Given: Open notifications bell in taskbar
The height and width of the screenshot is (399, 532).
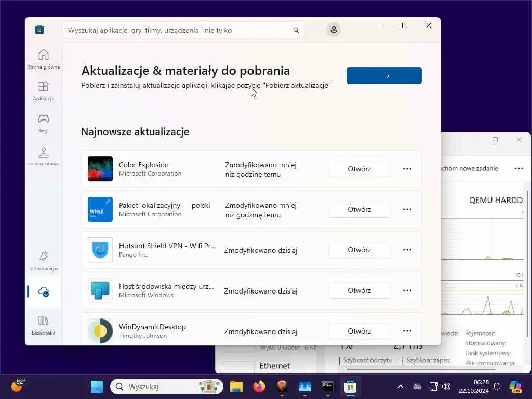Looking at the screenshot, I should click(497, 387).
